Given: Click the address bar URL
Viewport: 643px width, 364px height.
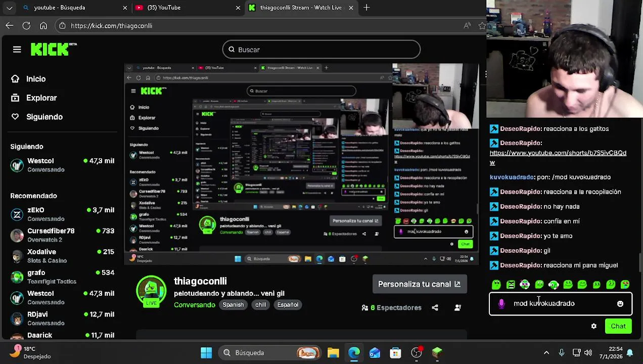Looking at the screenshot, I should pos(112,26).
